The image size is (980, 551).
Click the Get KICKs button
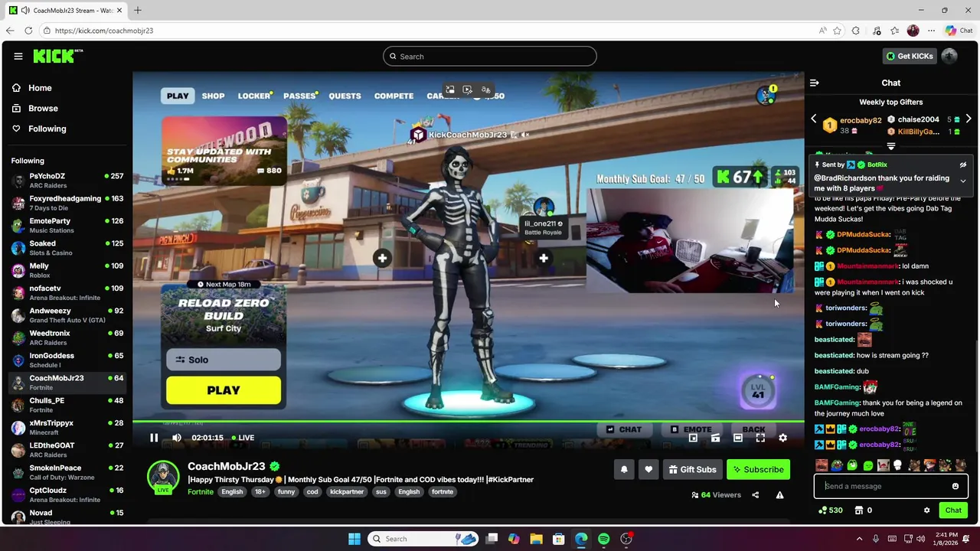point(910,56)
